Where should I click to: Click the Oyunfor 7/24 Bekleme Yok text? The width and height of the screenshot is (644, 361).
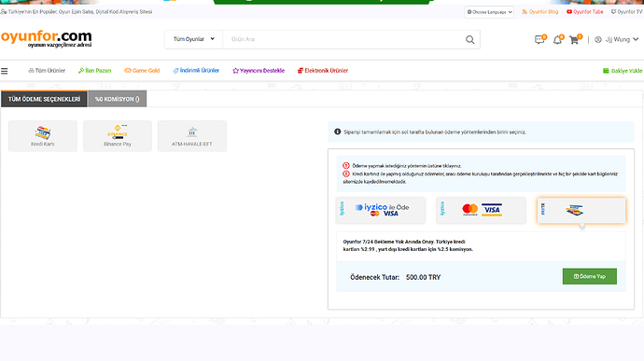[x=408, y=245]
